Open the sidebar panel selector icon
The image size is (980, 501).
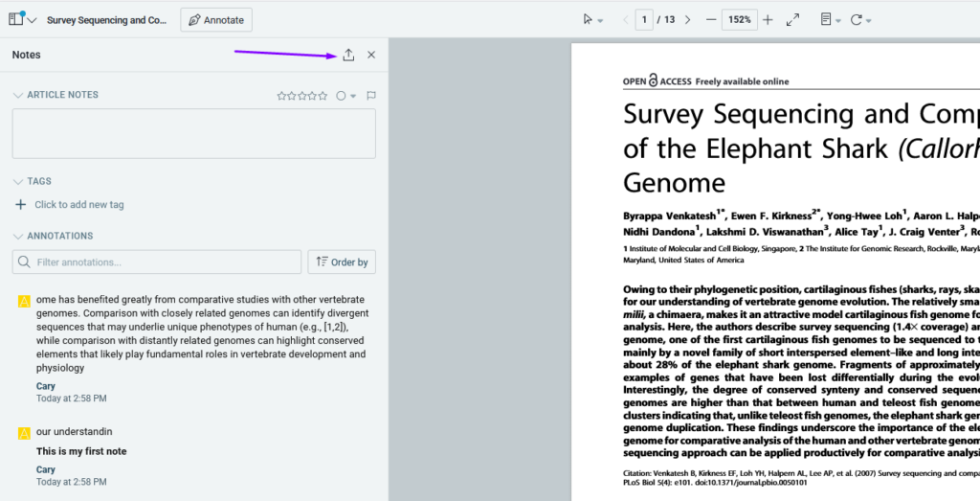(x=21, y=20)
